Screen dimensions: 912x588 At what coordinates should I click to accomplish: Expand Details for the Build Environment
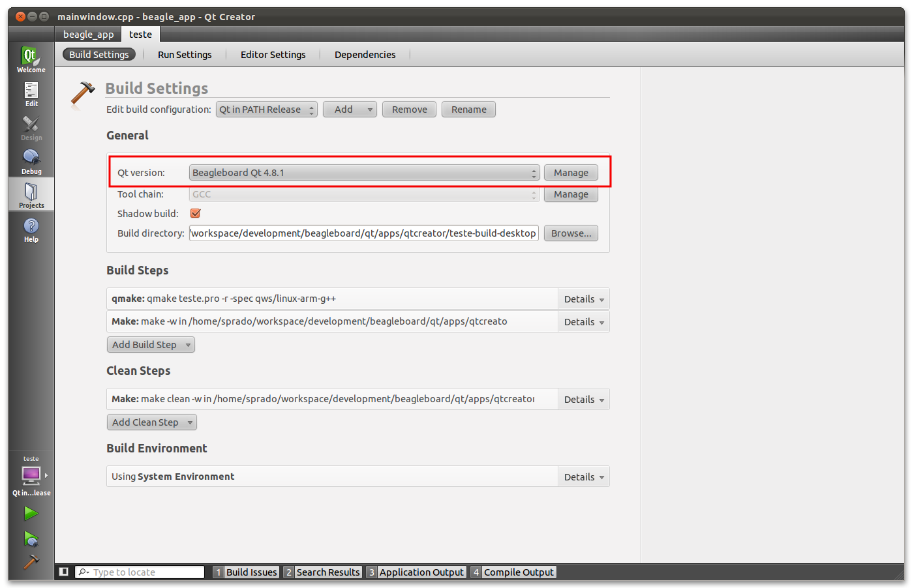[x=583, y=477]
